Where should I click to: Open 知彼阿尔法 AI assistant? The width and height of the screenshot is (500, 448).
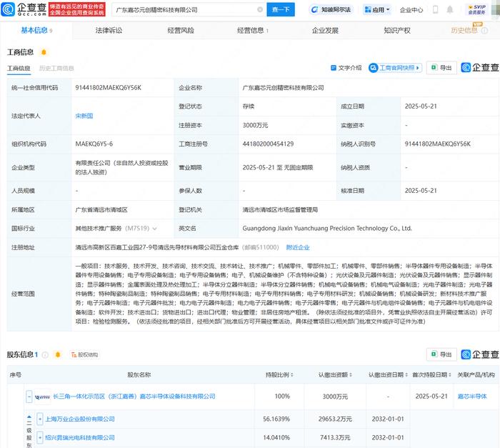[331, 10]
